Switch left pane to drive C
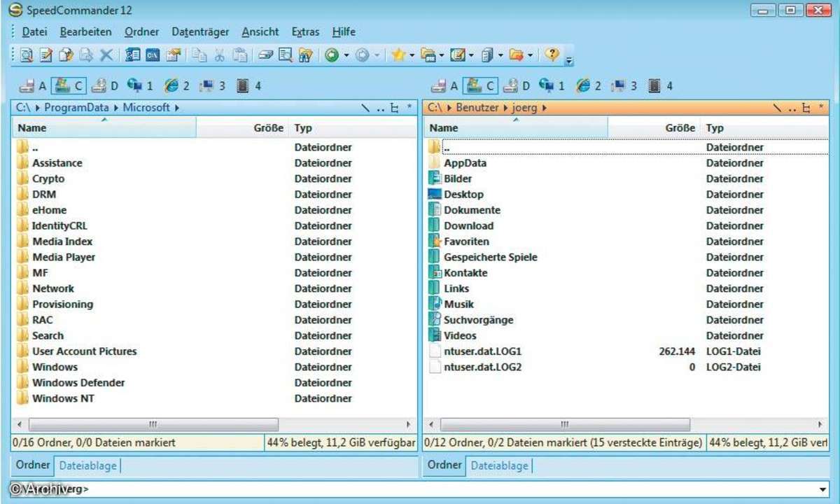 coord(69,86)
